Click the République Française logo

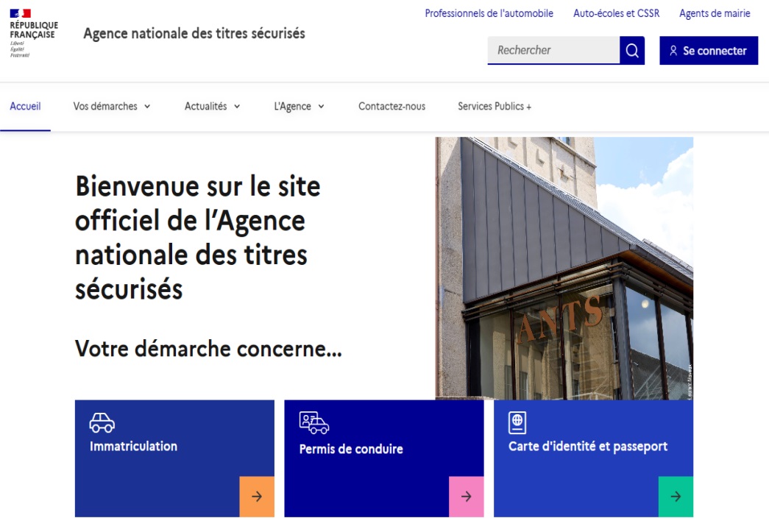point(33,33)
